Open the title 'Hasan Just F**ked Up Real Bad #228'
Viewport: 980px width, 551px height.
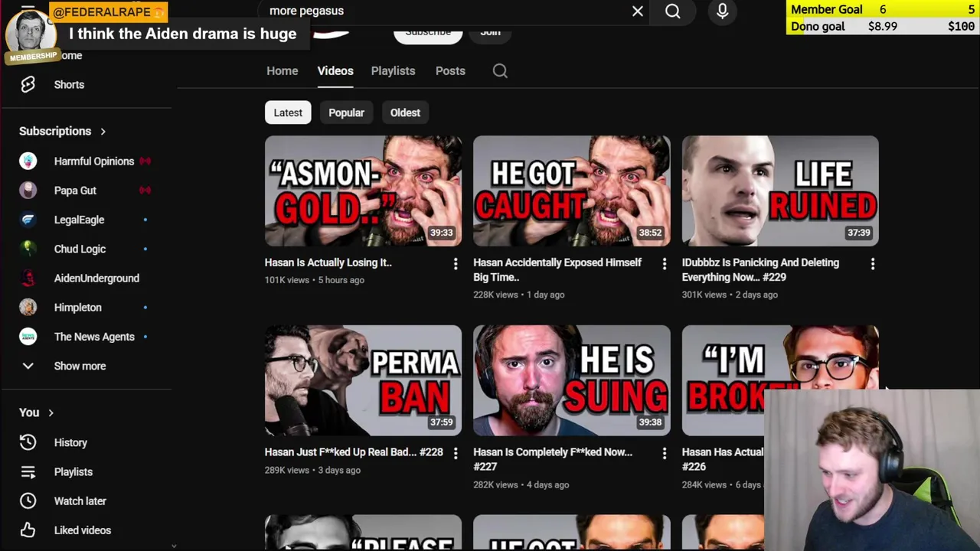coord(354,452)
